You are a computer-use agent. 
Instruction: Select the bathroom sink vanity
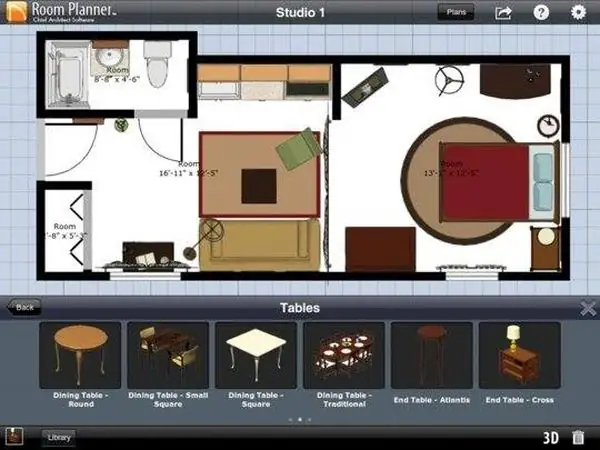tap(109, 58)
